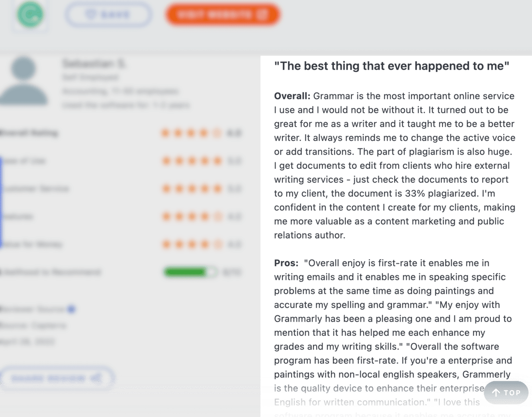Click the Likelihood to Recommend progress bar
This screenshot has width=532, height=417.
pyautogui.click(x=189, y=272)
